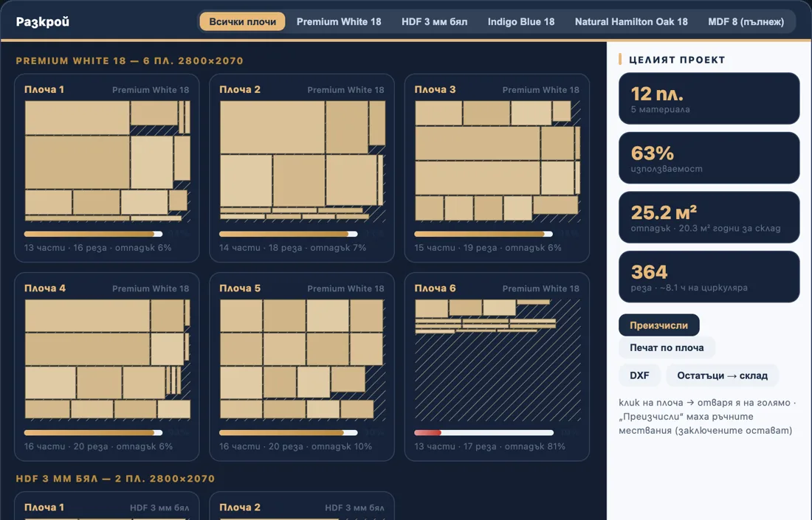
Task: Click '15 части · 19 реза · отпадък 6%' text
Action: pos(488,248)
